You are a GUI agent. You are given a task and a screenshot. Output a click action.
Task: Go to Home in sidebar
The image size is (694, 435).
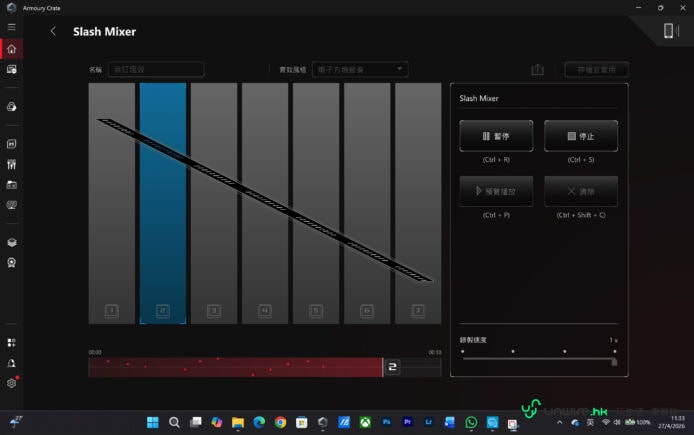point(12,49)
